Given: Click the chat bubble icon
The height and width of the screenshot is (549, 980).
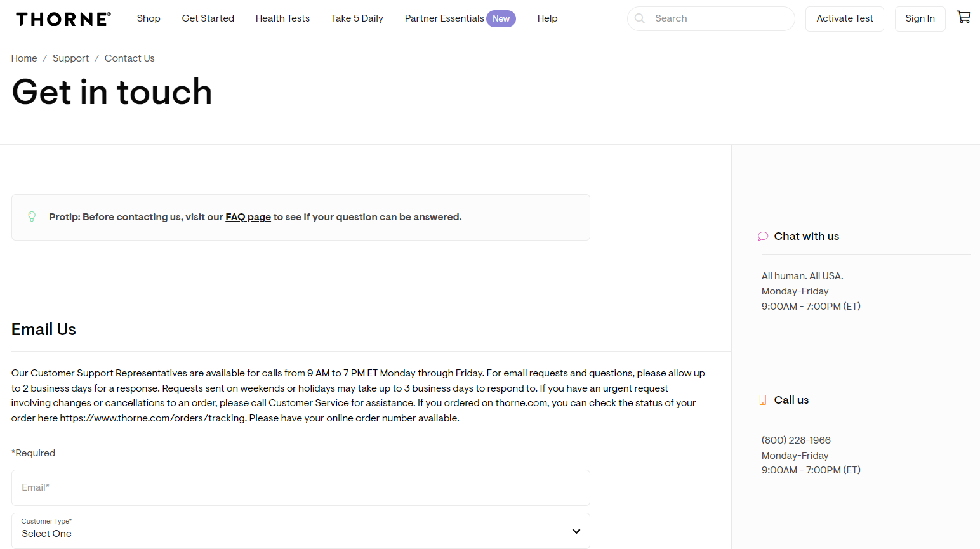Looking at the screenshot, I should (763, 236).
